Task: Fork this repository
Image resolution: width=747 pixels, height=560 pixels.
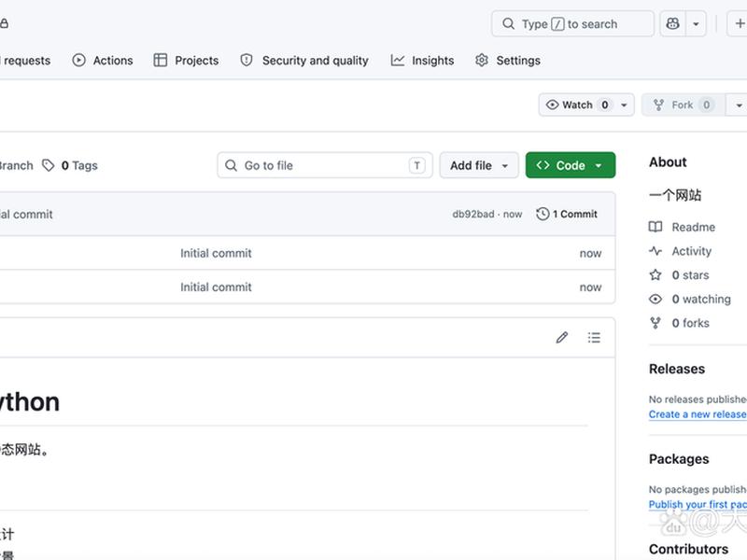Action: pos(684,105)
